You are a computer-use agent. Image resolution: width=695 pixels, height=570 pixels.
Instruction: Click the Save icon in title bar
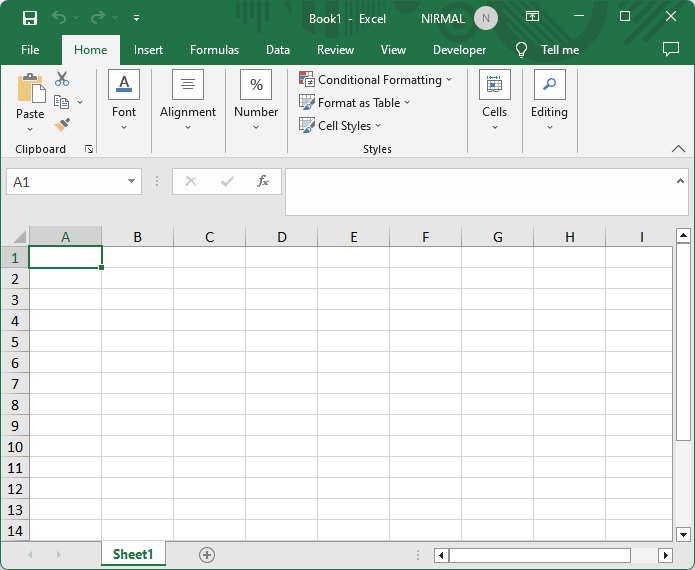coord(30,18)
